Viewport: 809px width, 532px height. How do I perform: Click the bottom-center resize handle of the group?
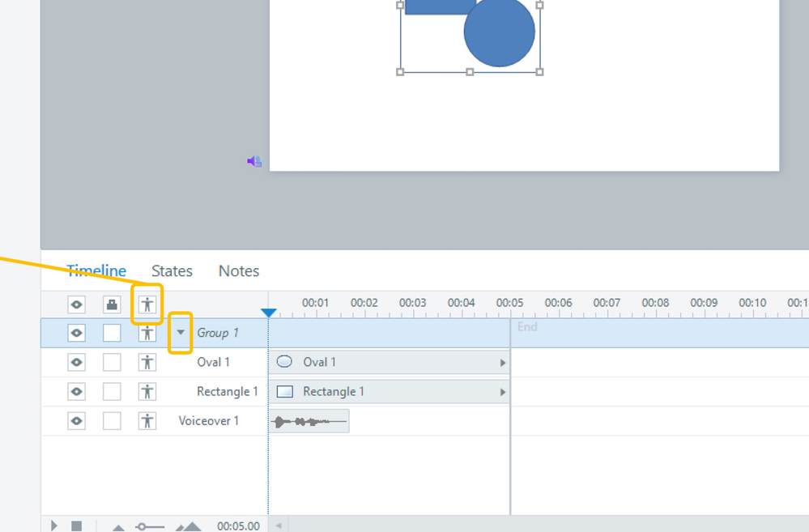[470, 72]
